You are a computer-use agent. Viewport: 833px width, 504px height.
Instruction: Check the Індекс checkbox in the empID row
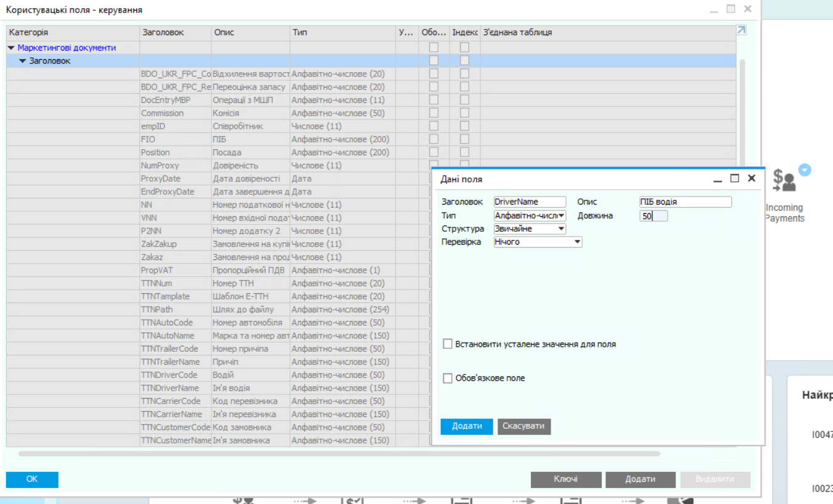(464, 126)
